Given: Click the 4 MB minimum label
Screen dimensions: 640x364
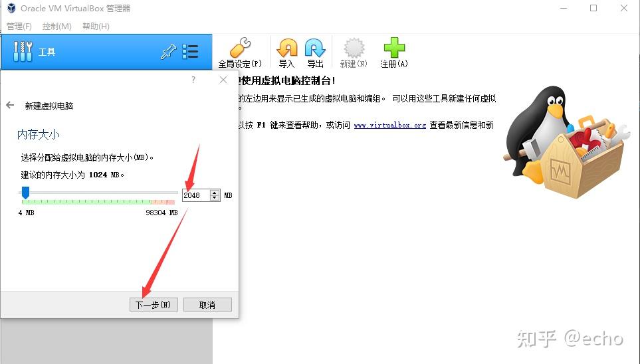Looking at the screenshot, I should [26, 213].
